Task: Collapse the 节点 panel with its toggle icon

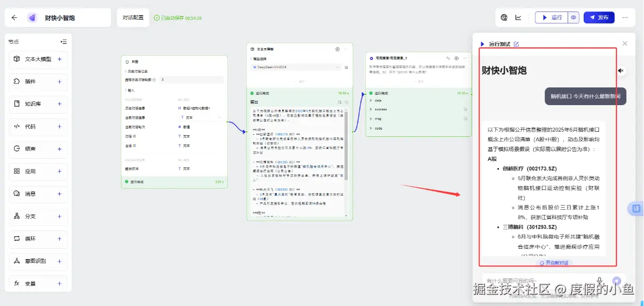Action: (63, 42)
